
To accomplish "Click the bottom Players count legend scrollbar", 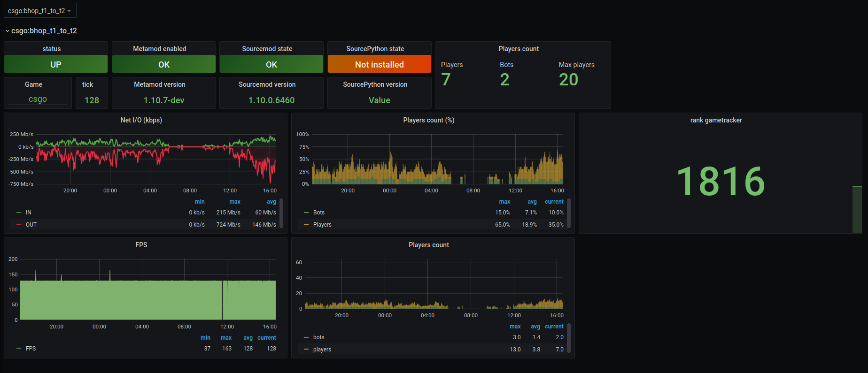I will click(x=569, y=338).
